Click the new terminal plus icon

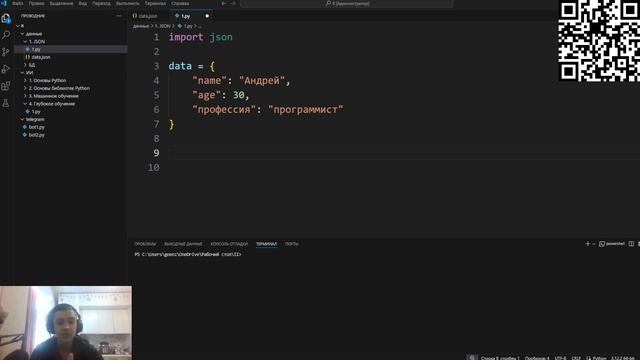588,244
